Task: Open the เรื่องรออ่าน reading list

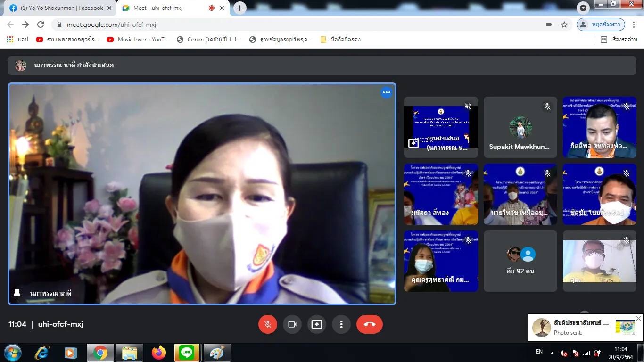Action: (x=619, y=40)
